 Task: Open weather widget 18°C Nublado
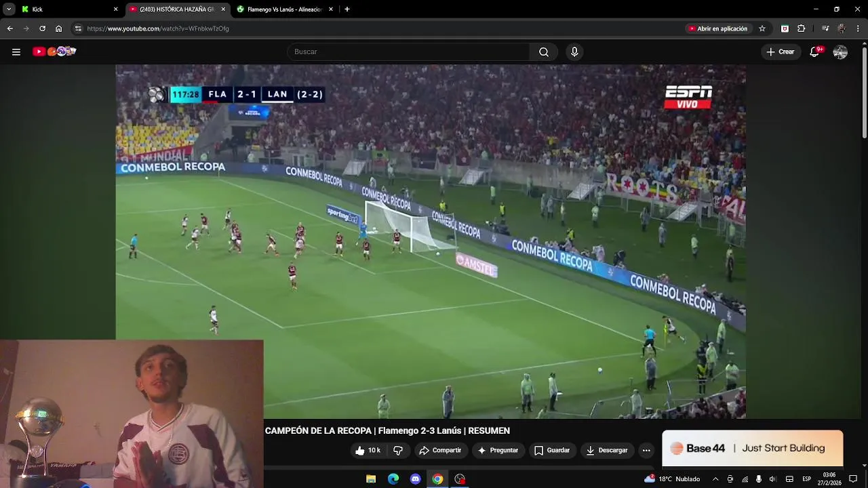pyautogui.click(x=672, y=479)
